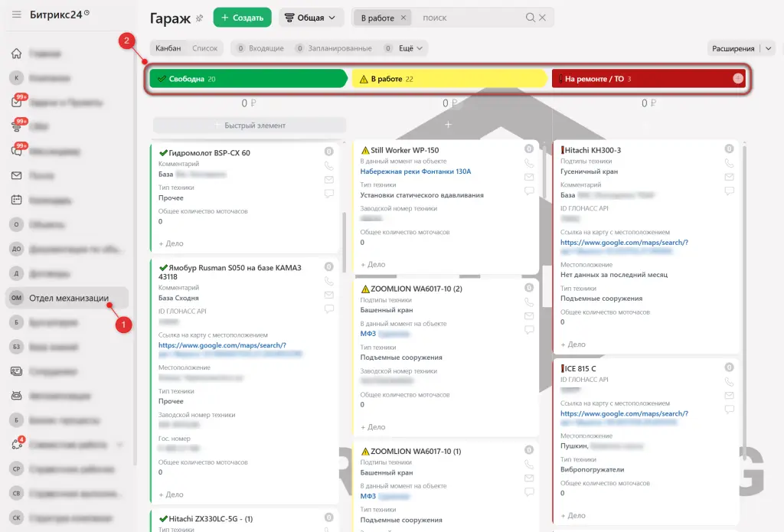Screen dimensions: 784x532
Task: Remove the В работе filter chip
Action: 403,18
